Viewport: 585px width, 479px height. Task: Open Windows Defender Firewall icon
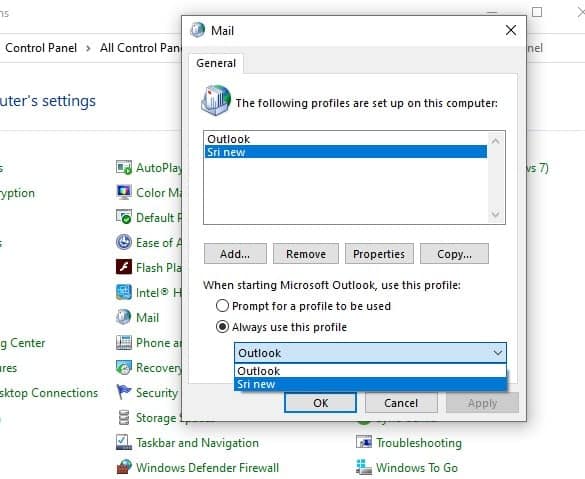click(x=123, y=467)
